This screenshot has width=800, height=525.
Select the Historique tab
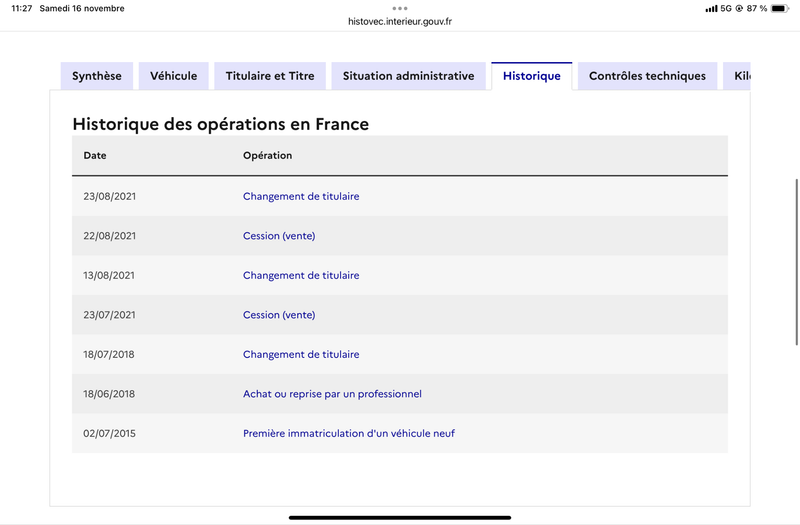532,76
